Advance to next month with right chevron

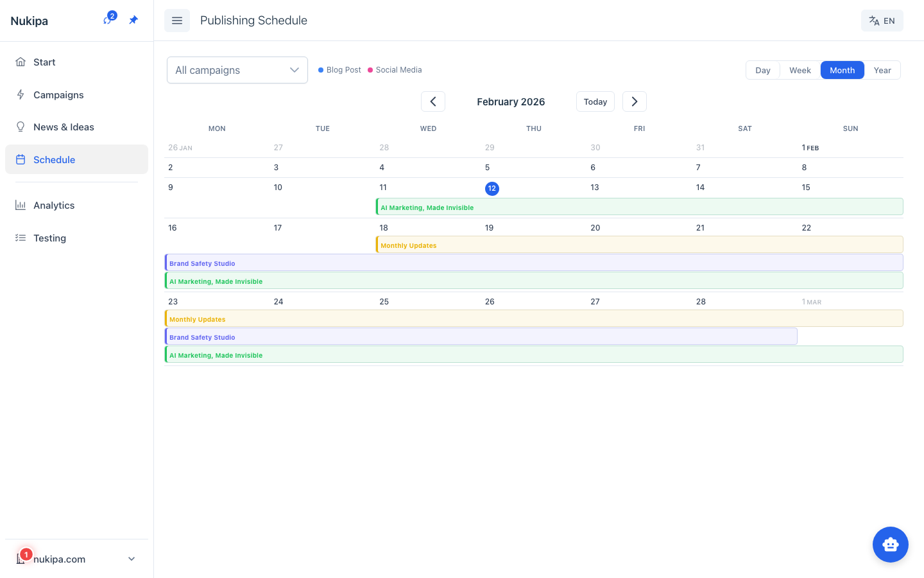pyautogui.click(x=634, y=101)
